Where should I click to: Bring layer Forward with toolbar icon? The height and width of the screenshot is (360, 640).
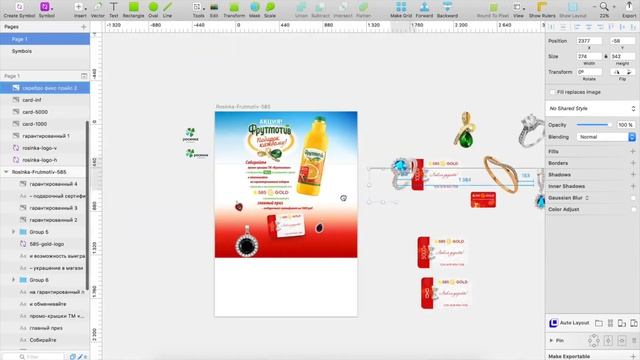424,7
